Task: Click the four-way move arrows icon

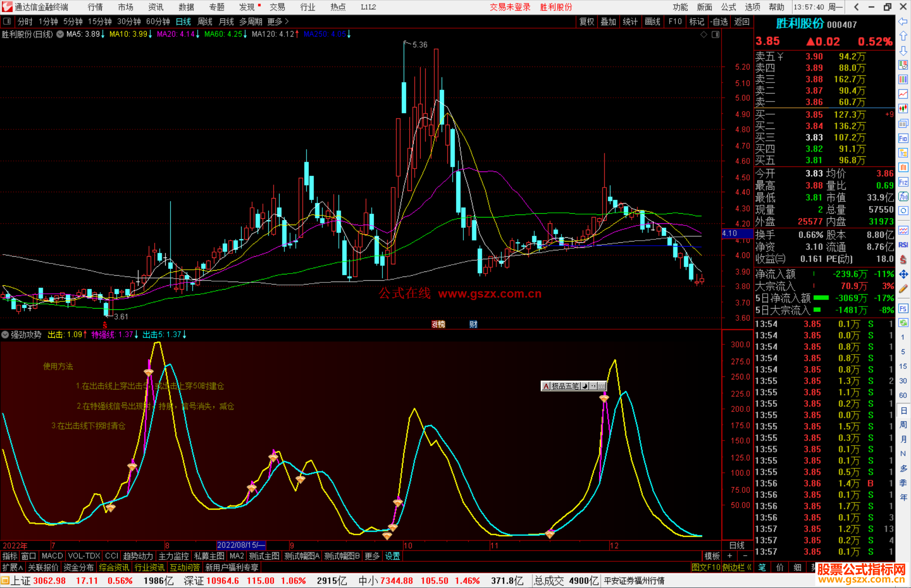Action: click(903, 274)
